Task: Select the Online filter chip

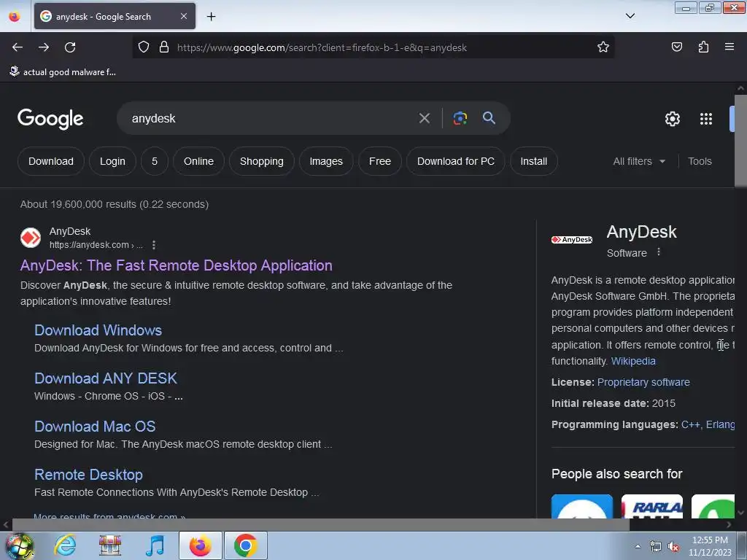Action: point(198,161)
